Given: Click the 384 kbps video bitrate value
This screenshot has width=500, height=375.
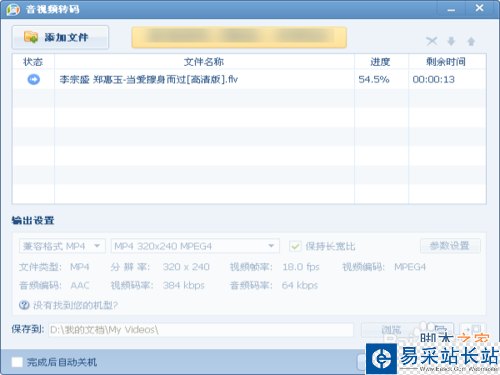Looking at the screenshot, I should coord(183,285).
